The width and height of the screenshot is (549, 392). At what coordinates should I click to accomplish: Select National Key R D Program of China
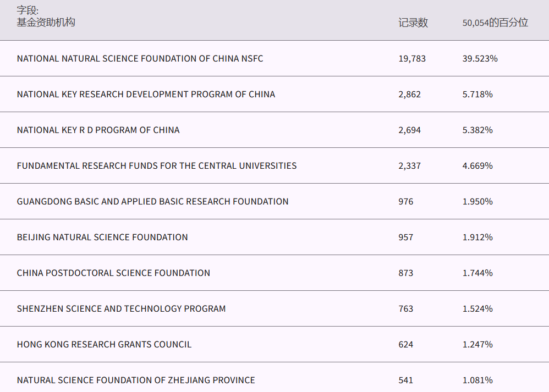pos(98,130)
